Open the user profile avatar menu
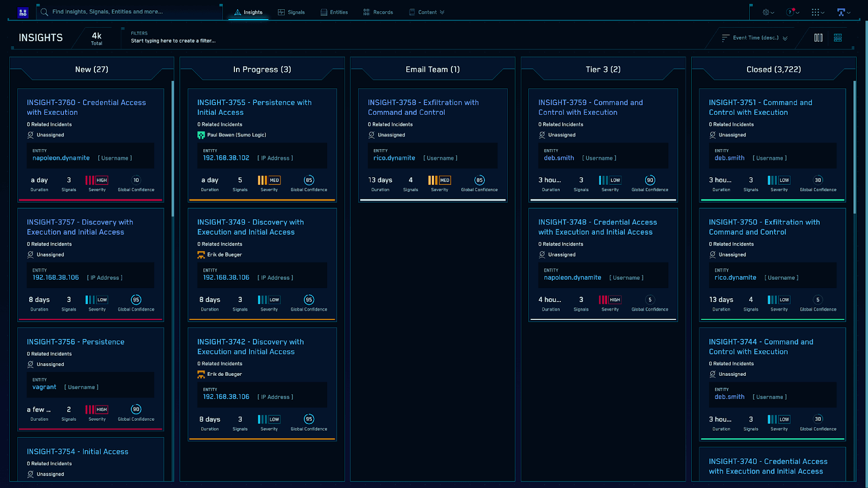The width and height of the screenshot is (868, 488). coord(844,12)
